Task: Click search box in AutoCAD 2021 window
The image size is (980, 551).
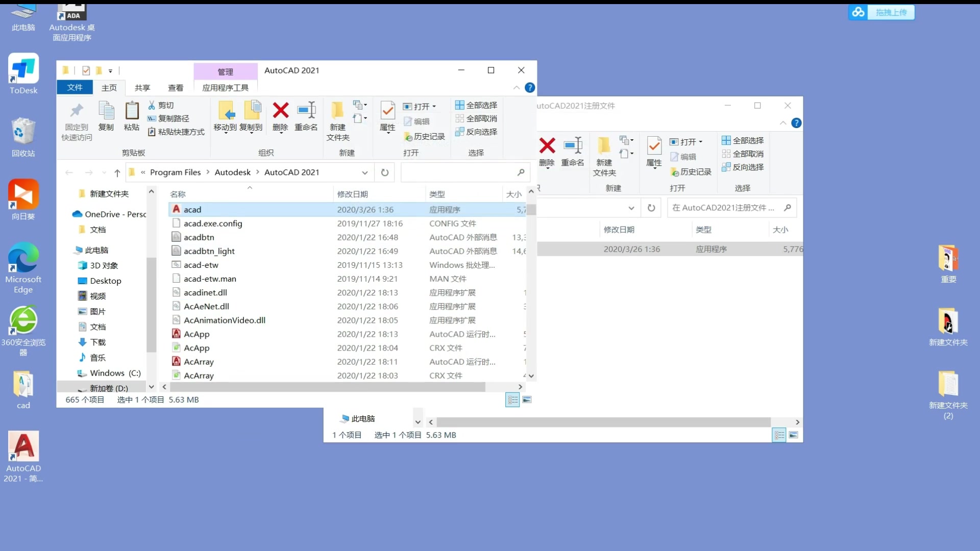Action: pyautogui.click(x=465, y=172)
